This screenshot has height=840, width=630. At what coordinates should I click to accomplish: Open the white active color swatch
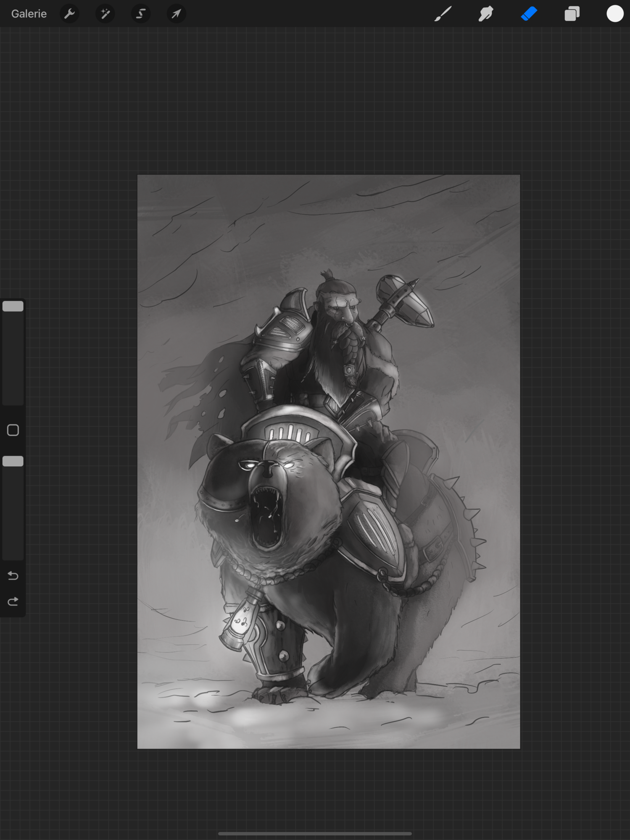coord(614,14)
